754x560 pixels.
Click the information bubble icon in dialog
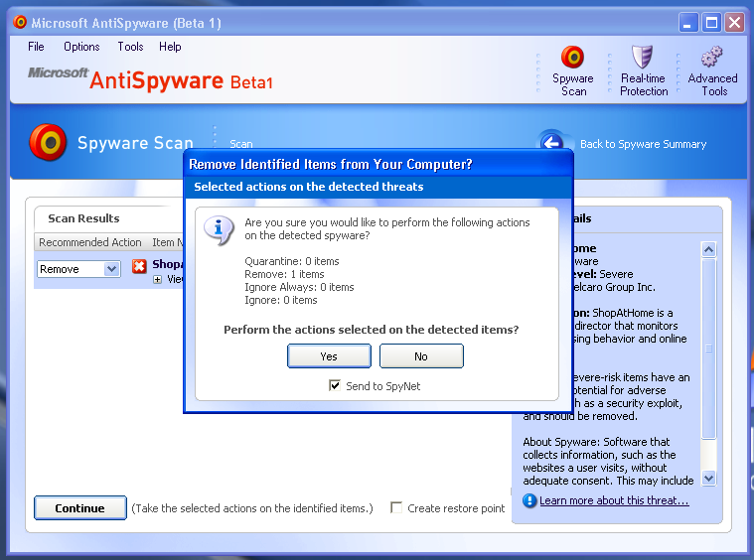pos(219,229)
